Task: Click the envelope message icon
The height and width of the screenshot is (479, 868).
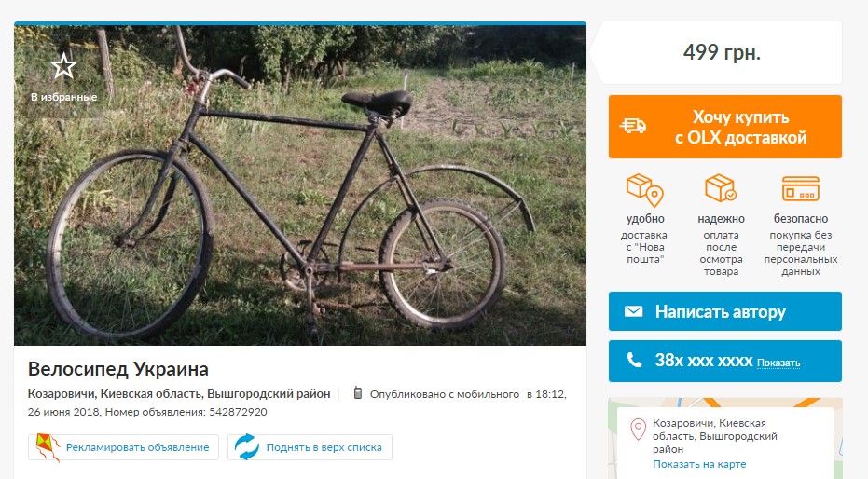Action: (634, 311)
